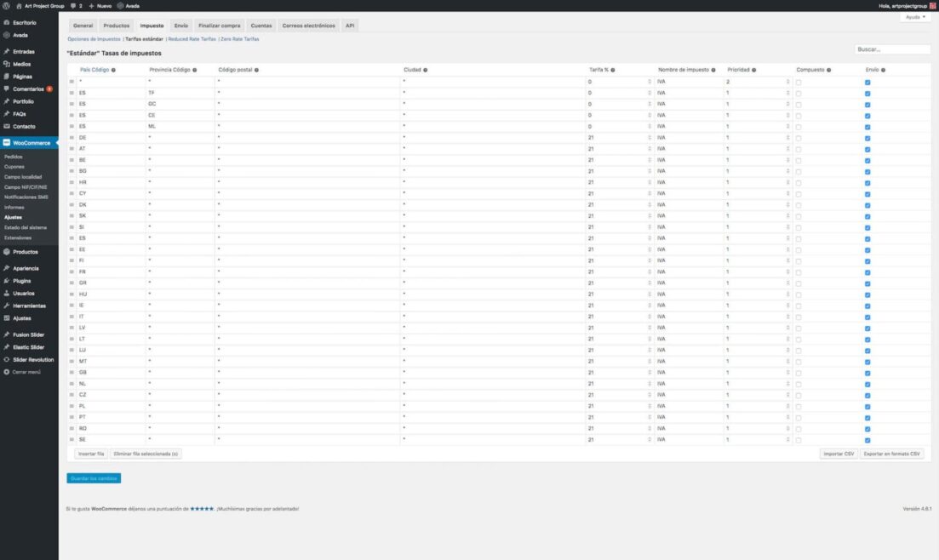
Task: Toggle Envío checkbox in the first * row
Action: coord(867,82)
